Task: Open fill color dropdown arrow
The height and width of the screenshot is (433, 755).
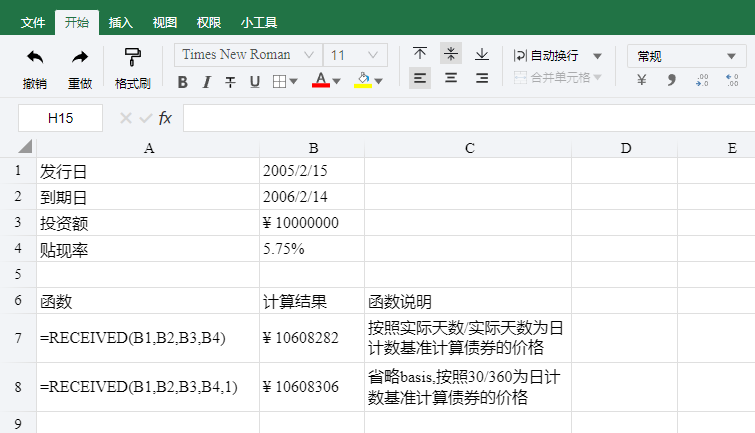Action: (378, 81)
